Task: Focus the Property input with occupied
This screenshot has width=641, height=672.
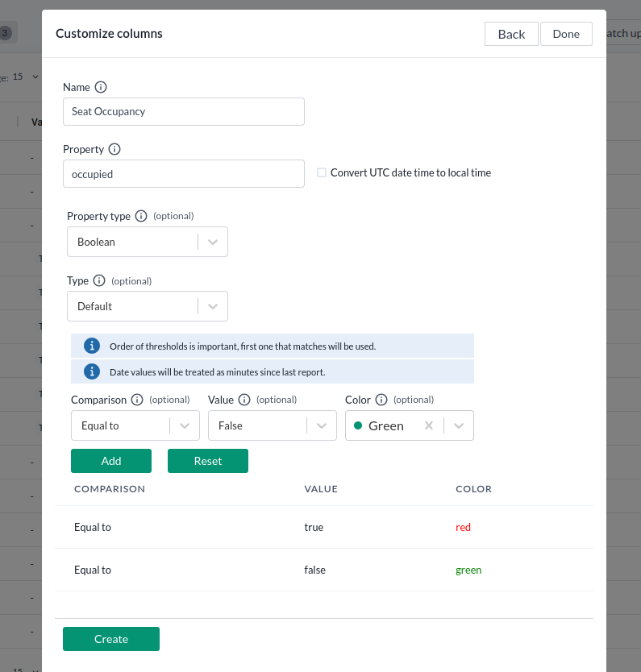Action: 184,173
